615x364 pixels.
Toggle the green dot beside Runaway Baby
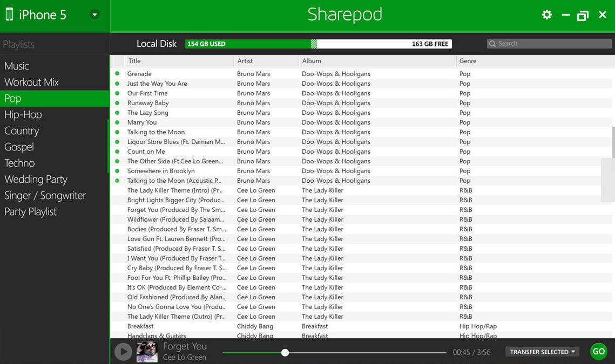[x=117, y=102]
